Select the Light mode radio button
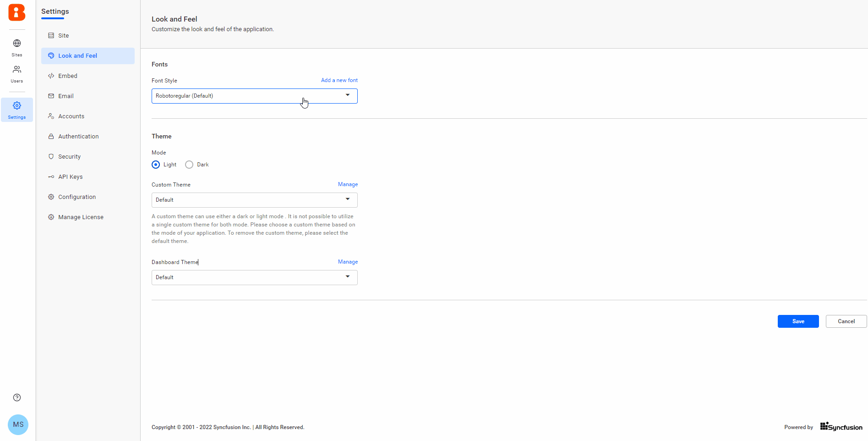 click(x=156, y=165)
